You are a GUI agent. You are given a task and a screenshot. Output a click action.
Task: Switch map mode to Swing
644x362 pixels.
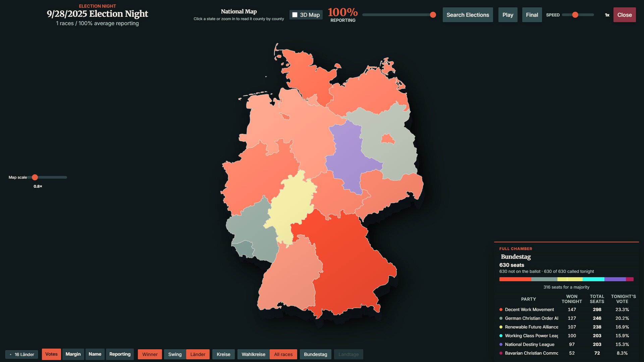pyautogui.click(x=175, y=354)
